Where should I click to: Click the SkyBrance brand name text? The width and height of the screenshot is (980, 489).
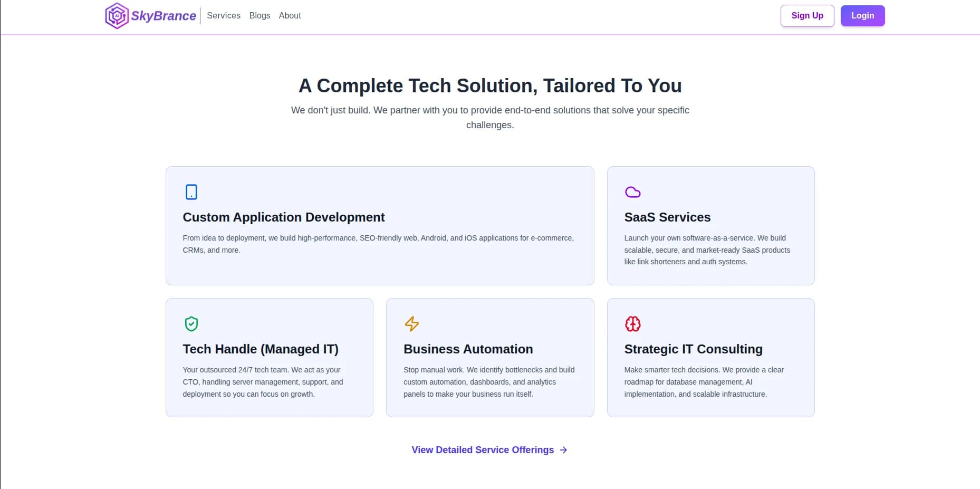click(x=164, y=16)
